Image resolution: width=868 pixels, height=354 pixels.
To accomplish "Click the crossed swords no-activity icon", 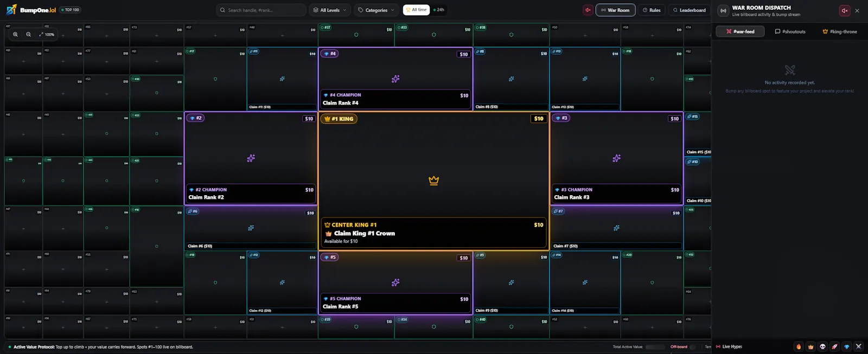I will [x=790, y=70].
